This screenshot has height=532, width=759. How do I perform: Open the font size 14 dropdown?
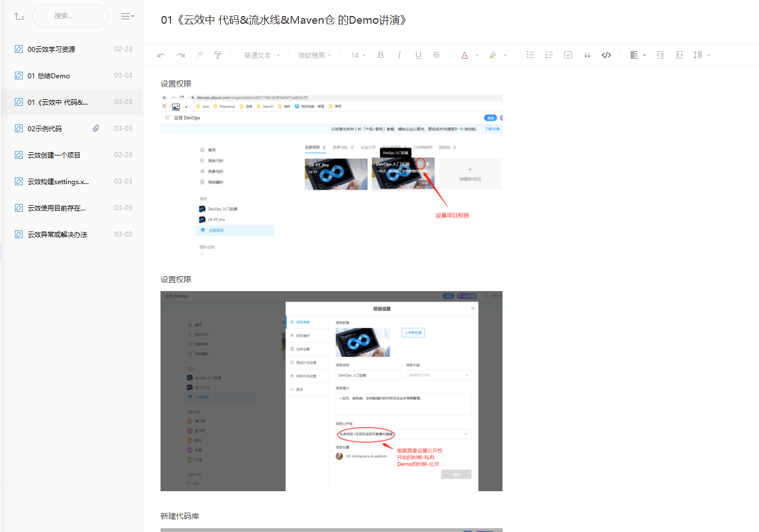(x=359, y=55)
